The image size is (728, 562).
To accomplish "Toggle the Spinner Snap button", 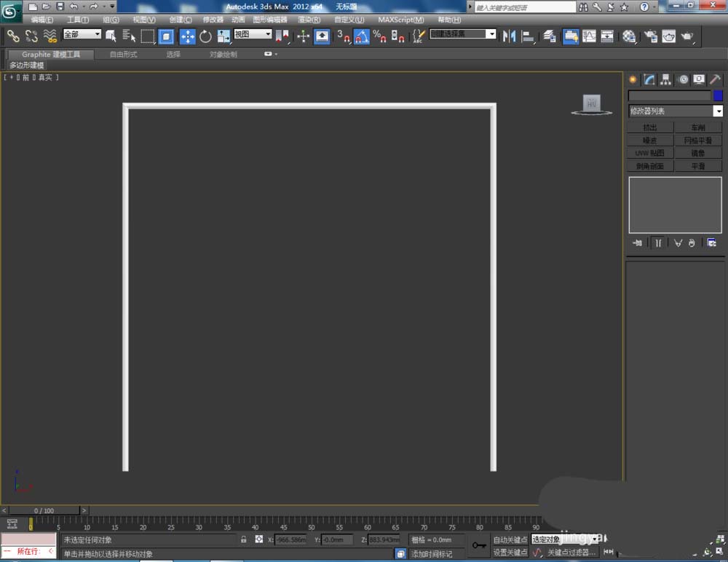I will pos(398,36).
